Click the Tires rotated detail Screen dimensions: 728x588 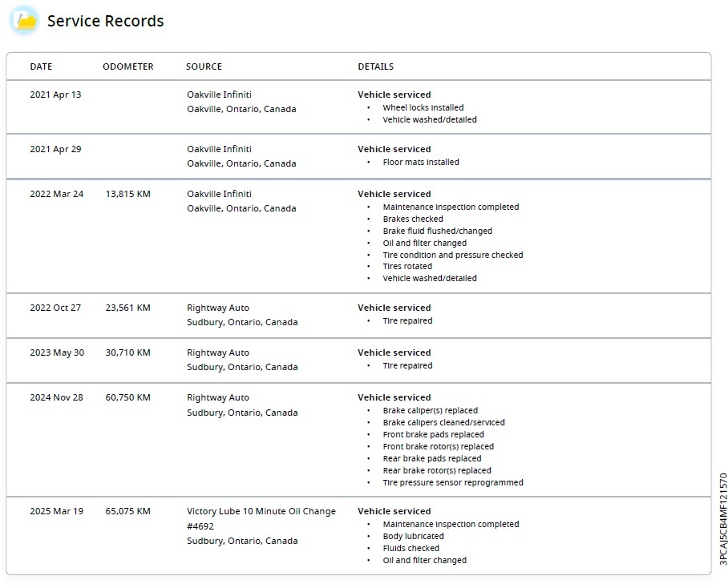click(407, 266)
